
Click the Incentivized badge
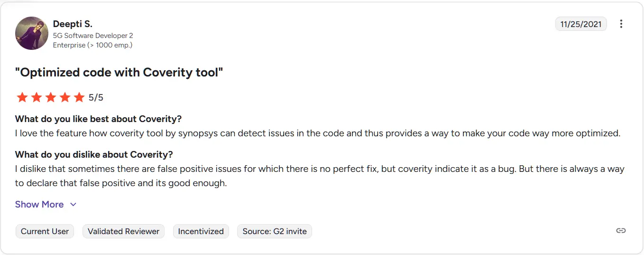tap(201, 231)
